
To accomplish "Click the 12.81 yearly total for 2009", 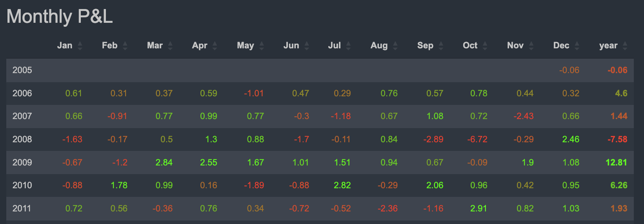I will pos(616,163).
